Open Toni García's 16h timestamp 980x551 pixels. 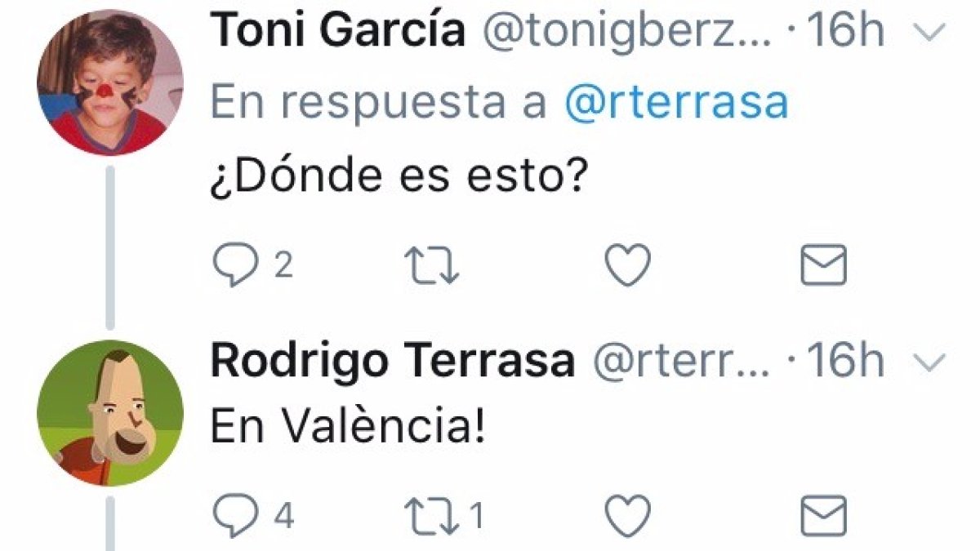coord(846,31)
